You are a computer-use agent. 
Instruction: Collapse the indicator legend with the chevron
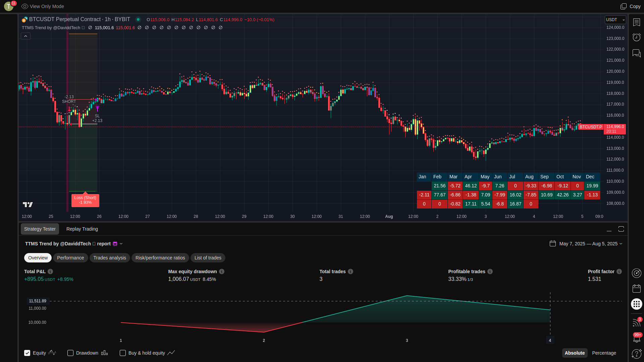click(26, 36)
